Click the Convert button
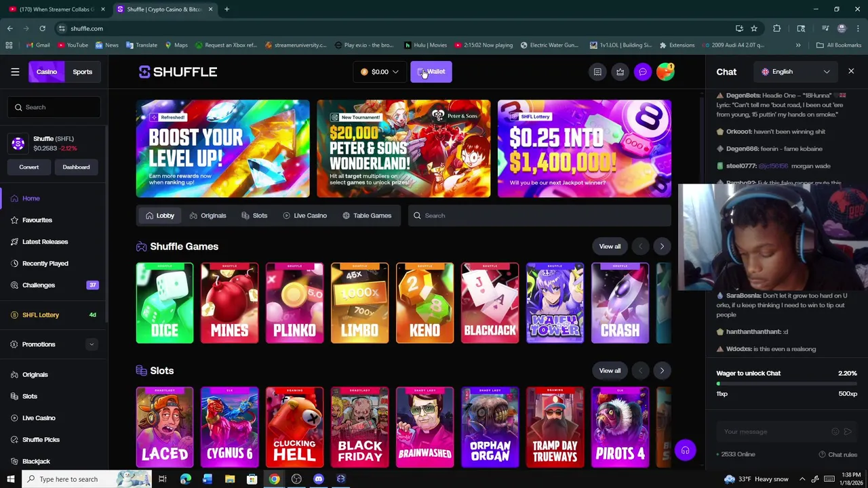Screen dimensions: 868x488 pos(28,167)
